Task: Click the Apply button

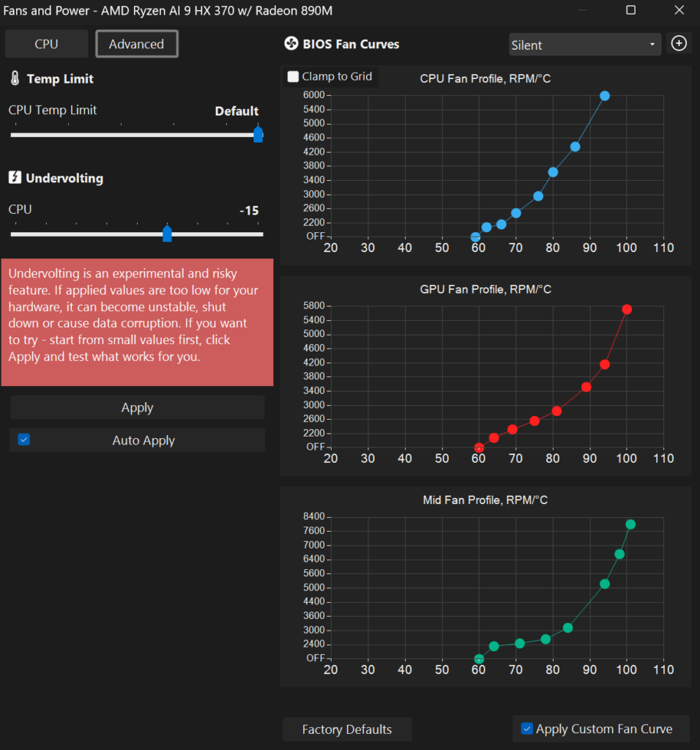Action: 137,407
